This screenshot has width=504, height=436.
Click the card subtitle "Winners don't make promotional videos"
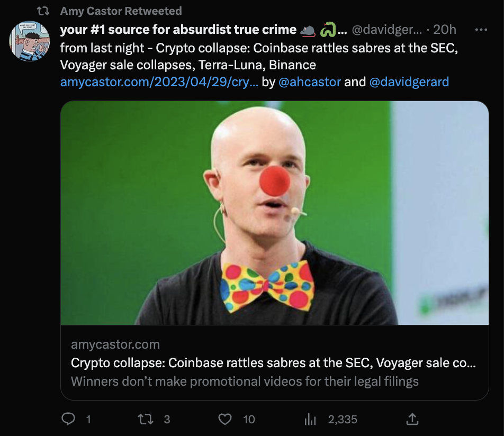[x=245, y=381]
